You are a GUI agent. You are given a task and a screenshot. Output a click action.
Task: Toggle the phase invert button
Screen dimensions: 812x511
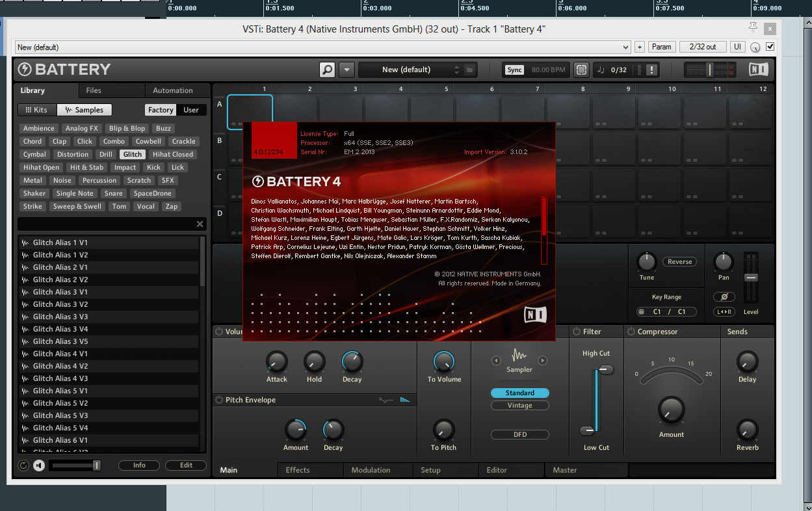click(x=724, y=296)
